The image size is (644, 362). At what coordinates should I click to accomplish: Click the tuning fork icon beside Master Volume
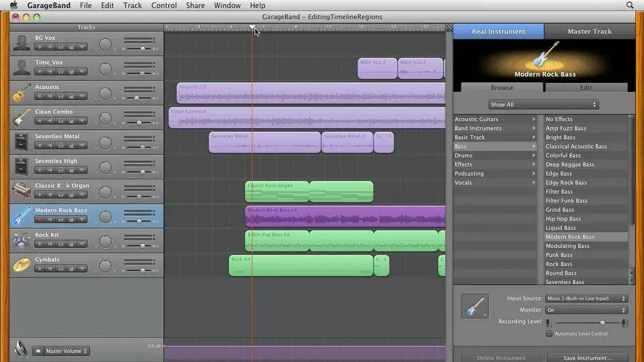21,349
